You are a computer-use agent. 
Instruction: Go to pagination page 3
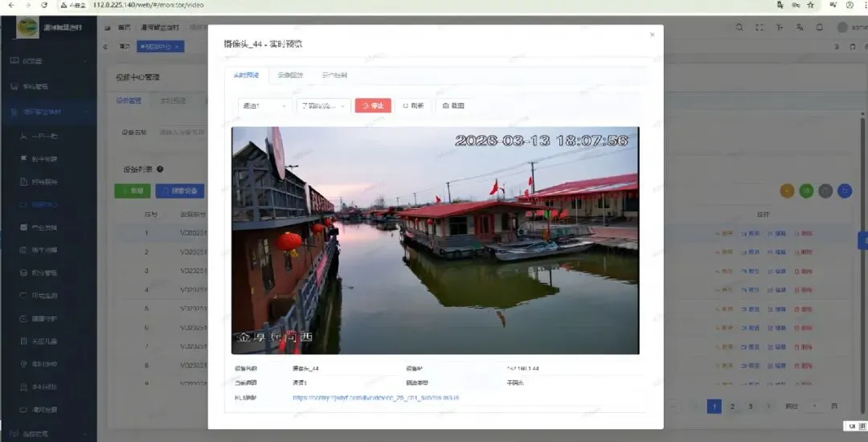(x=751, y=407)
